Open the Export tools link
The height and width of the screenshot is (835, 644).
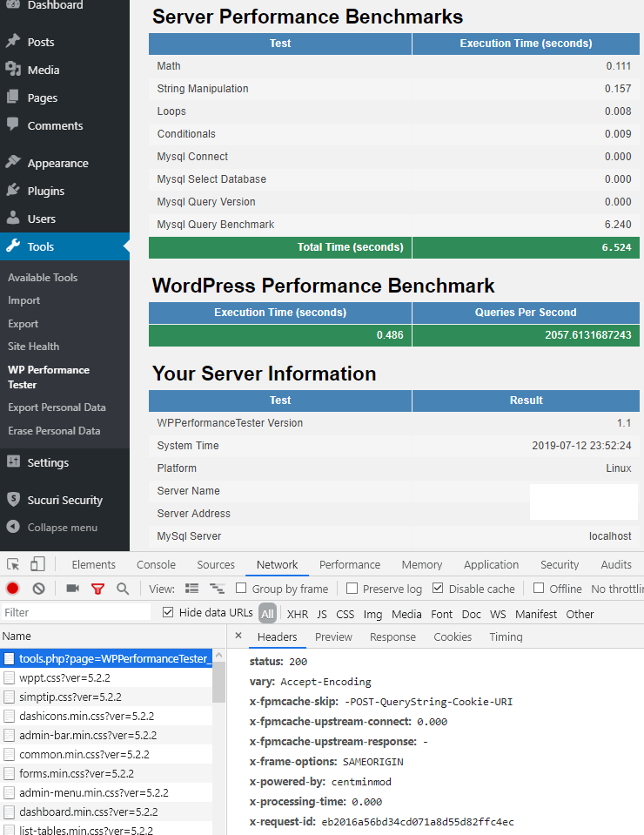[x=23, y=324]
